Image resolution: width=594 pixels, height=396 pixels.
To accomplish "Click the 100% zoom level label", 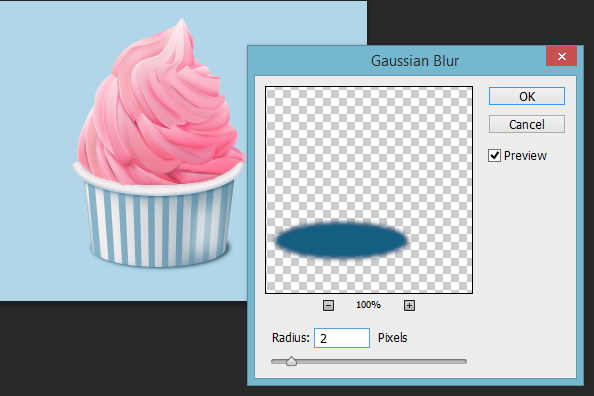I will pos(368,305).
